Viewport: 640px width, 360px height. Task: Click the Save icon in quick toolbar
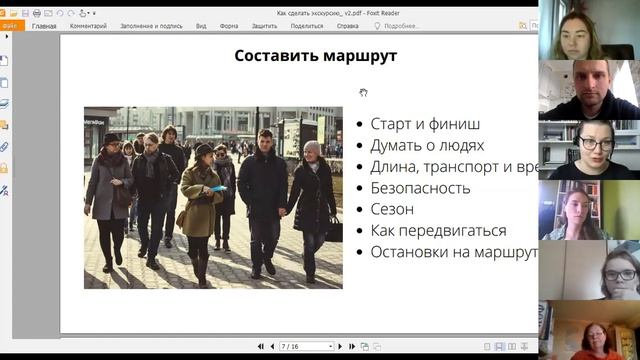(x=25, y=13)
